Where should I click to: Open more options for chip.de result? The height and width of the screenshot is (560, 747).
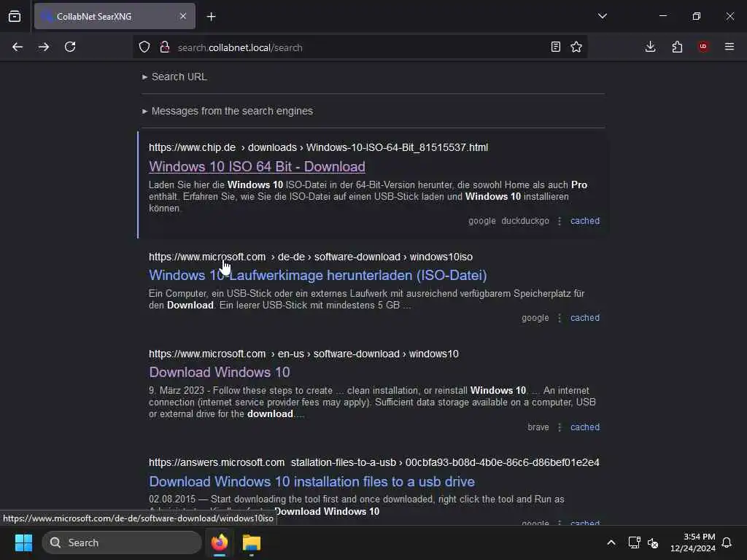(x=560, y=221)
